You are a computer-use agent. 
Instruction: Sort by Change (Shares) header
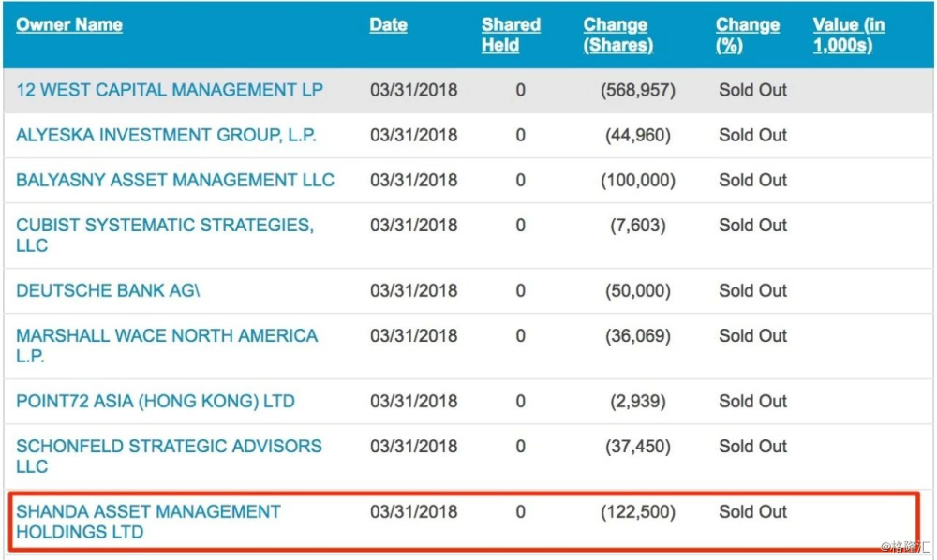[x=617, y=35]
